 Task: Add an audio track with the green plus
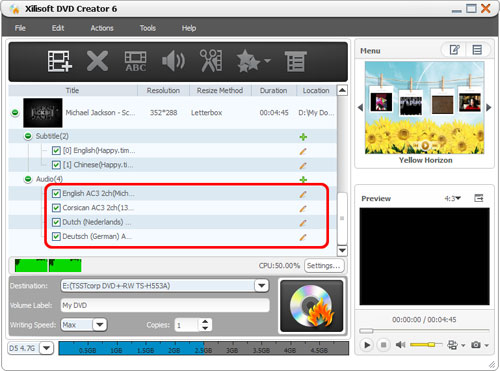(303, 180)
